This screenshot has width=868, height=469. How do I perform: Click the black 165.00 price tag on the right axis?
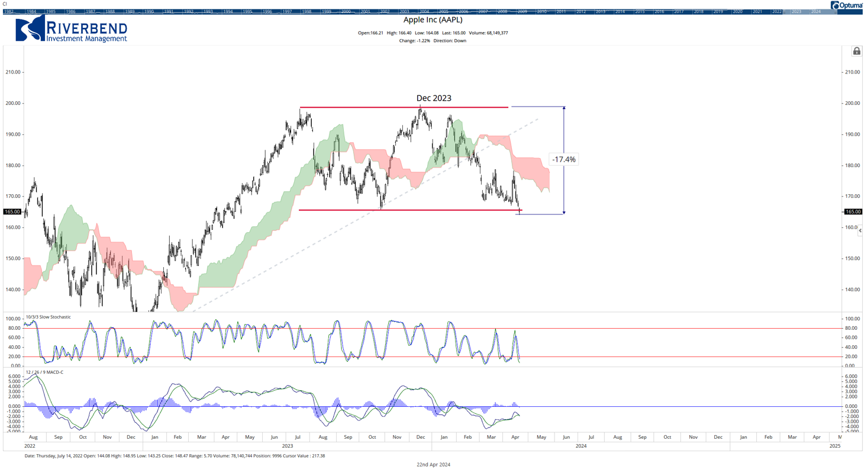pos(853,211)
